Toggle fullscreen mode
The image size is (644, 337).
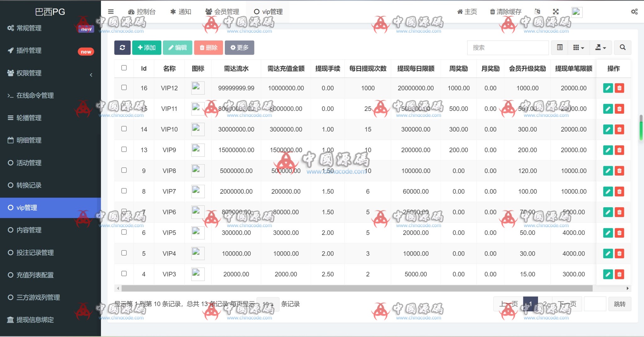click(556, 11)
